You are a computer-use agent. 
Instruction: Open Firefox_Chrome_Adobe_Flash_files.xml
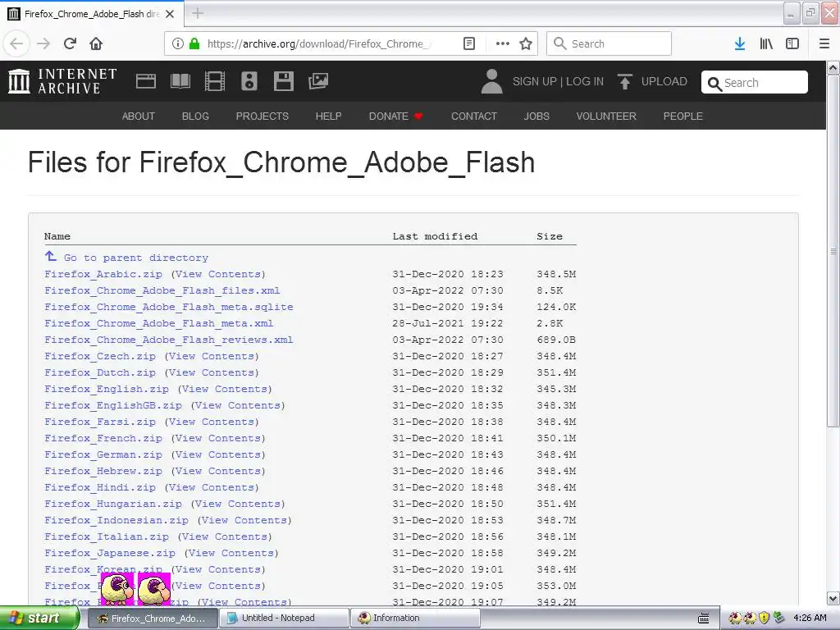[162, 290]
